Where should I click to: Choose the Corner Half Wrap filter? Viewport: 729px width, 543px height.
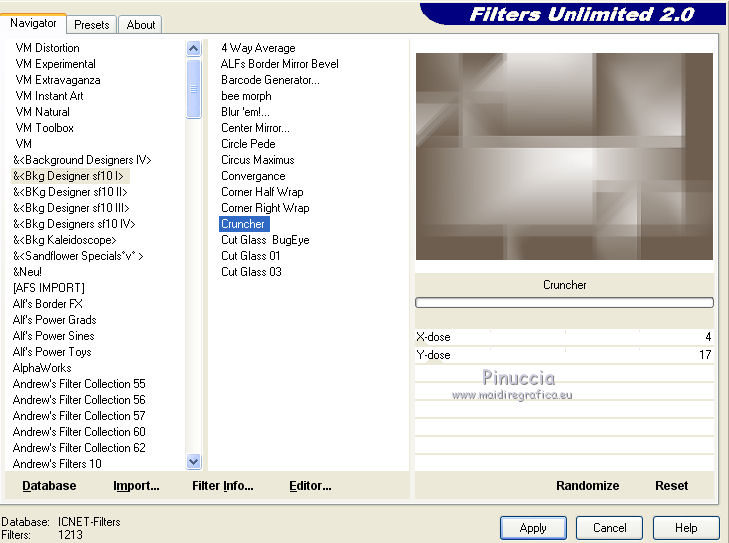[262, 192]
